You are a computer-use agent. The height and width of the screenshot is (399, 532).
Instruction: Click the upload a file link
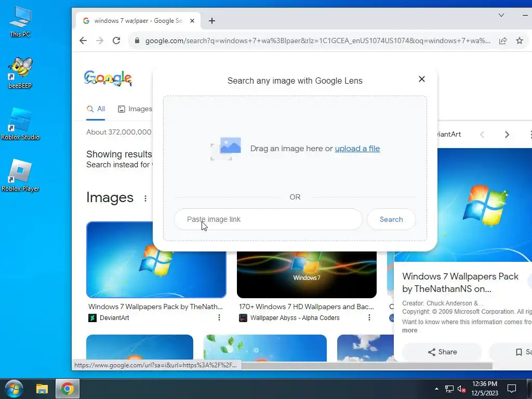[x=357, y=149]
